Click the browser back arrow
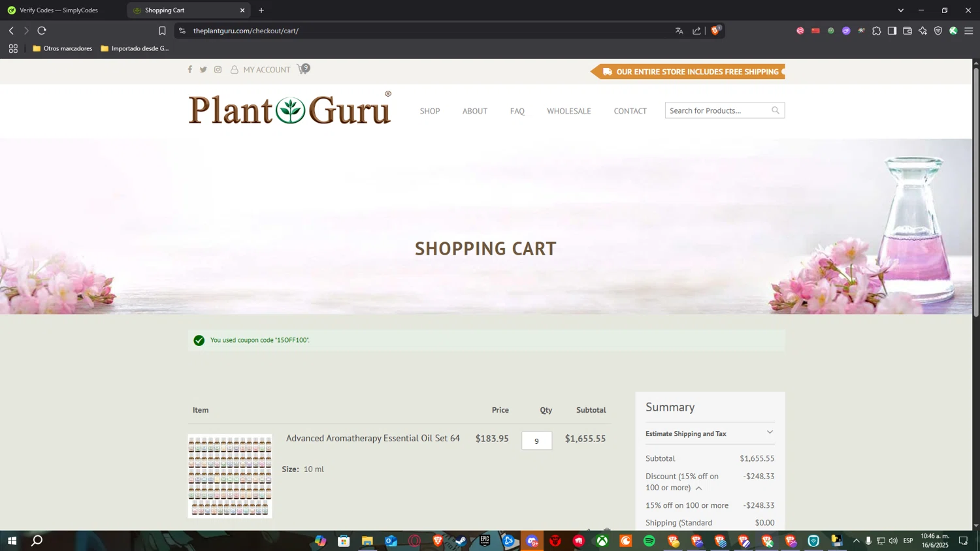980x551 pixels. point(11,31)
